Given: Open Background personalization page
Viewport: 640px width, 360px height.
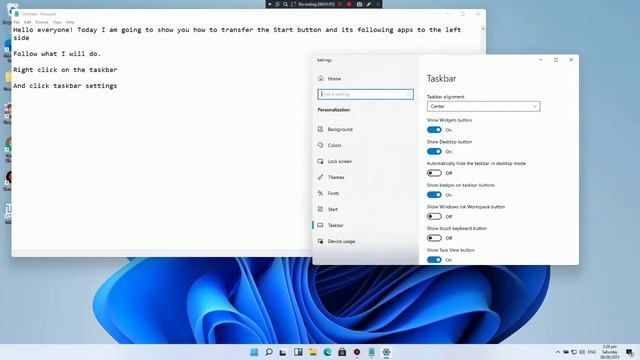Looking at the screenshot, I should click(340, 129).
